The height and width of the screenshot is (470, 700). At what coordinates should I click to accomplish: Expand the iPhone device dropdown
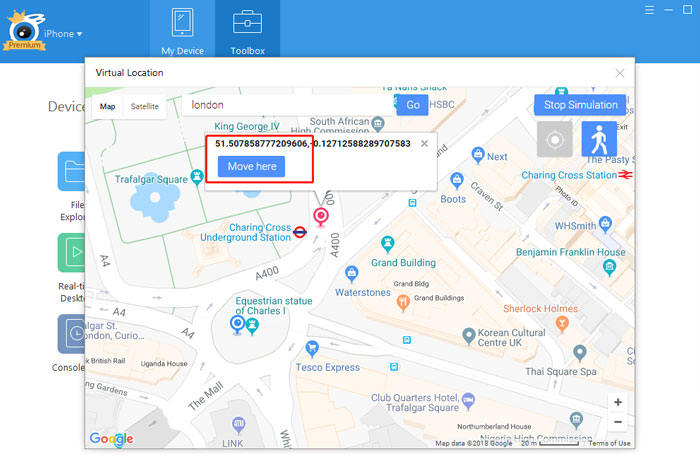click(62, 33)
